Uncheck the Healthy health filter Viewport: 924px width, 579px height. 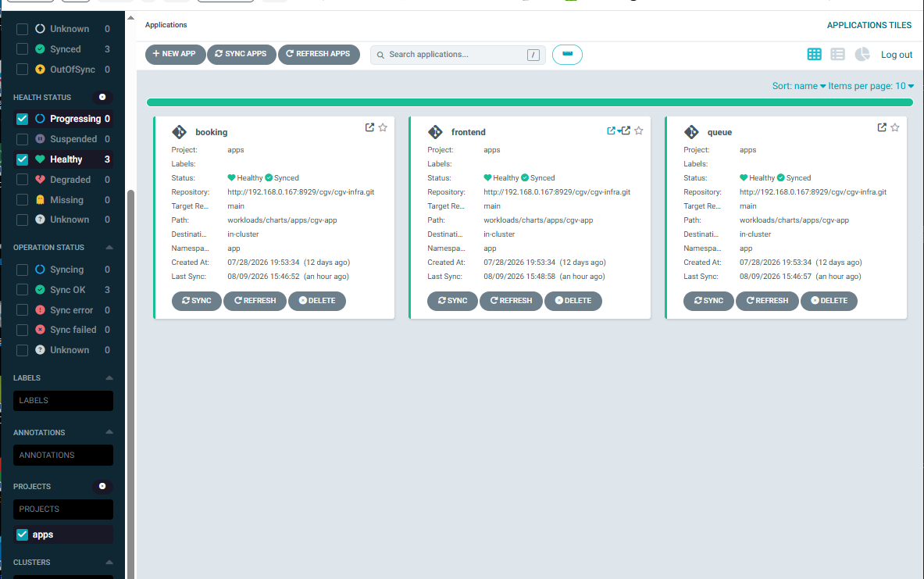[x=23, y=159]
